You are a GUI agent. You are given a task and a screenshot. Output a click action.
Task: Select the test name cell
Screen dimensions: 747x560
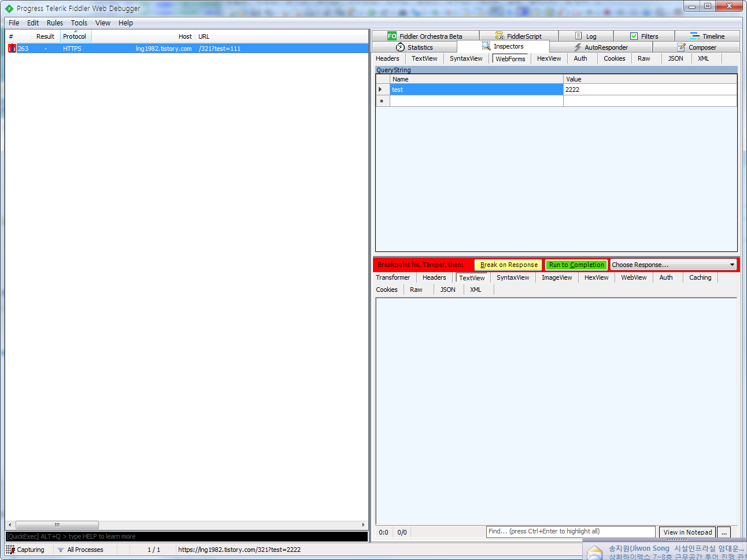click(x=476, y=90)
